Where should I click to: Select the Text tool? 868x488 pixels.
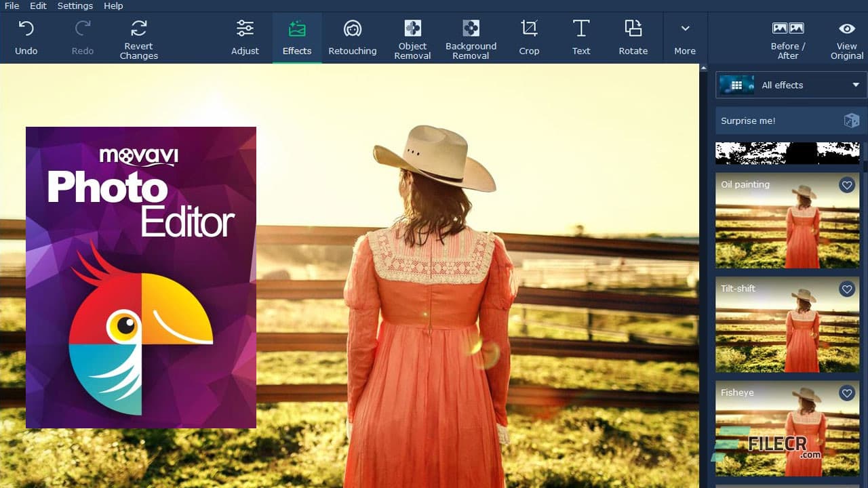[581, 37]
